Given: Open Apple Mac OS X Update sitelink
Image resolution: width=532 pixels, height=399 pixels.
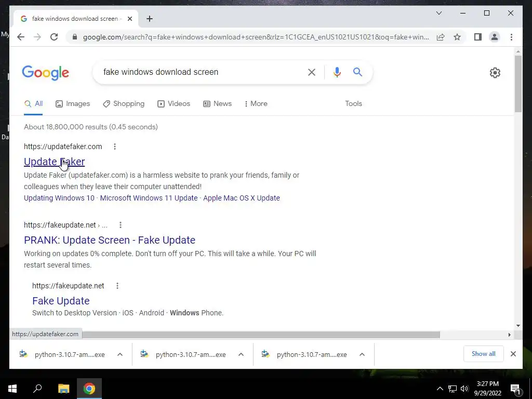Looking at the screenshot, I should 242,198.
